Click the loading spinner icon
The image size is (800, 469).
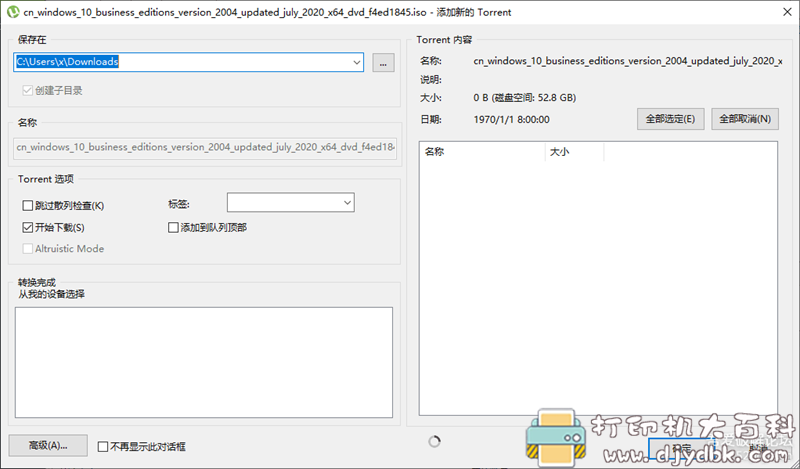(434, 442)
